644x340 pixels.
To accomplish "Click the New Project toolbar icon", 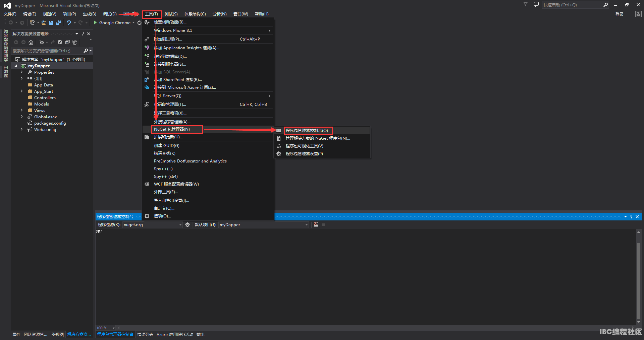I will click(x=32, y=22).
